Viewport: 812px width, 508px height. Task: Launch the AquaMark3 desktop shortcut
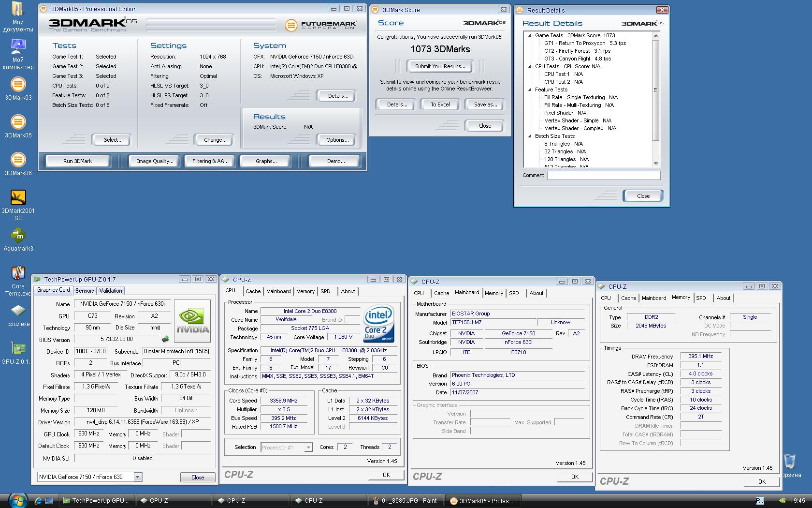(x=18, y=239)
